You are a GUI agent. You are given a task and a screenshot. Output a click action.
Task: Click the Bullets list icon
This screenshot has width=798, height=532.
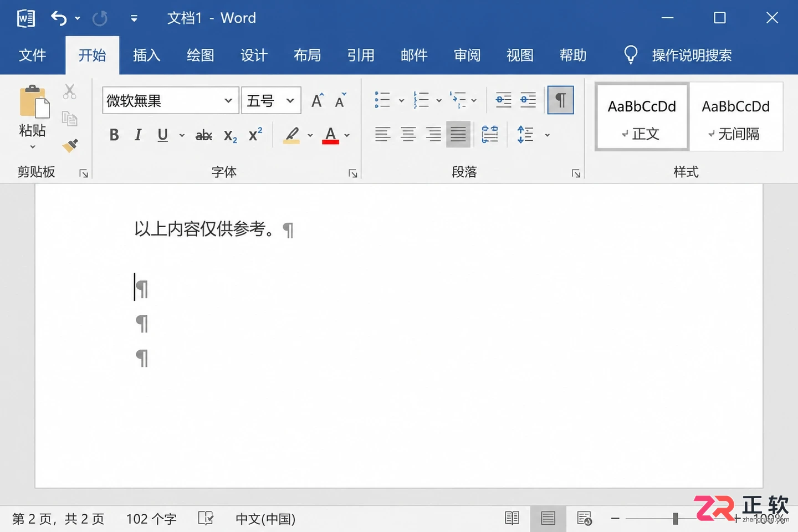[382, 100]
